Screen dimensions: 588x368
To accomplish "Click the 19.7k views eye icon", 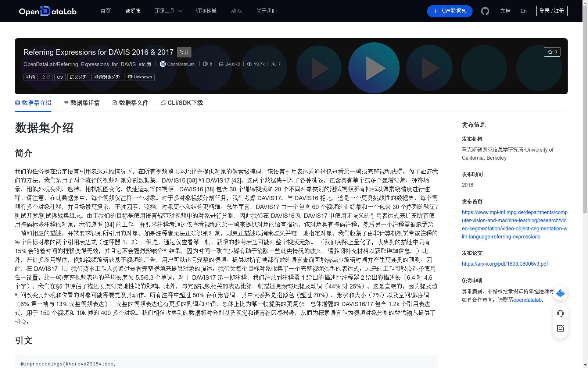I will coord(250,64).
